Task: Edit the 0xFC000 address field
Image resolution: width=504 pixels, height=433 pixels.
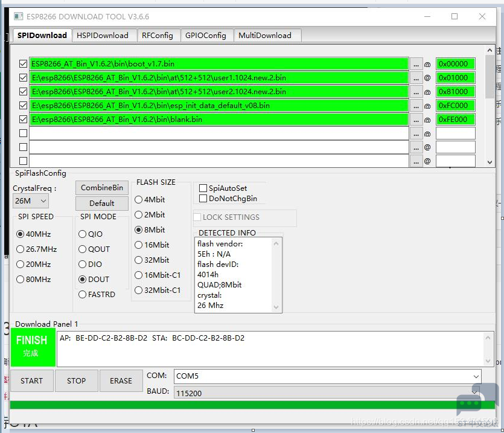Action: tap(455, 106)
